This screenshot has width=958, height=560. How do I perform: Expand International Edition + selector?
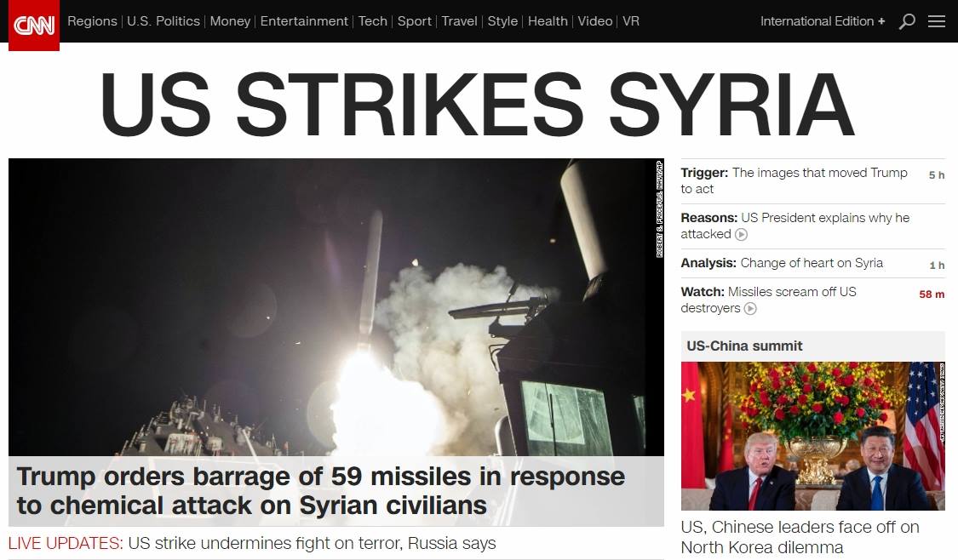[x=823, y=21]
